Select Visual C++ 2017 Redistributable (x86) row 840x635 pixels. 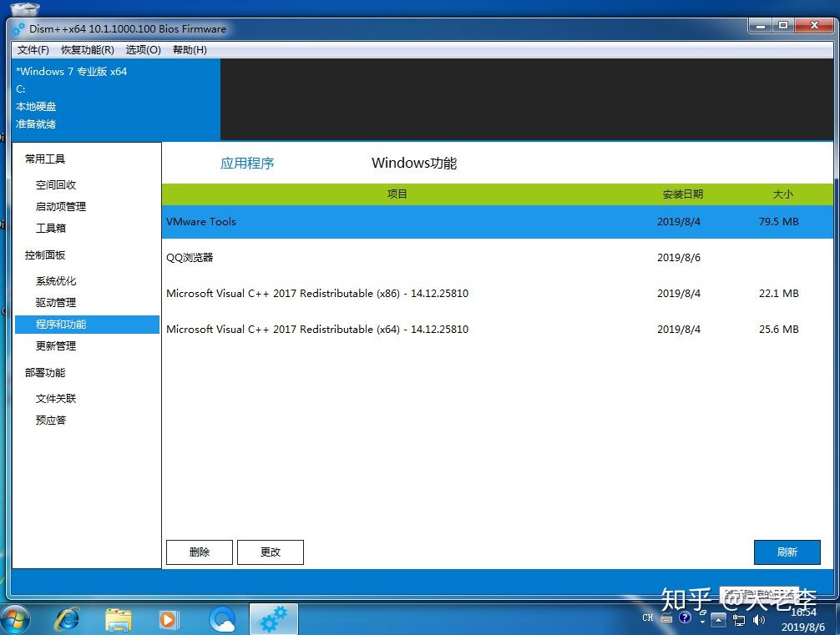pos(497,294)
